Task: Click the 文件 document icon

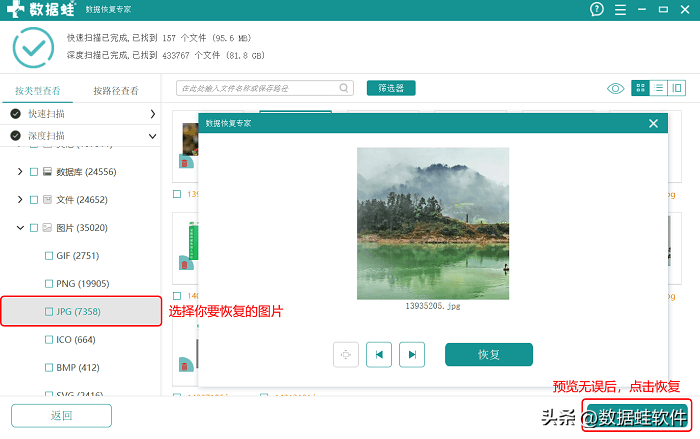Action: pos(47,200)
